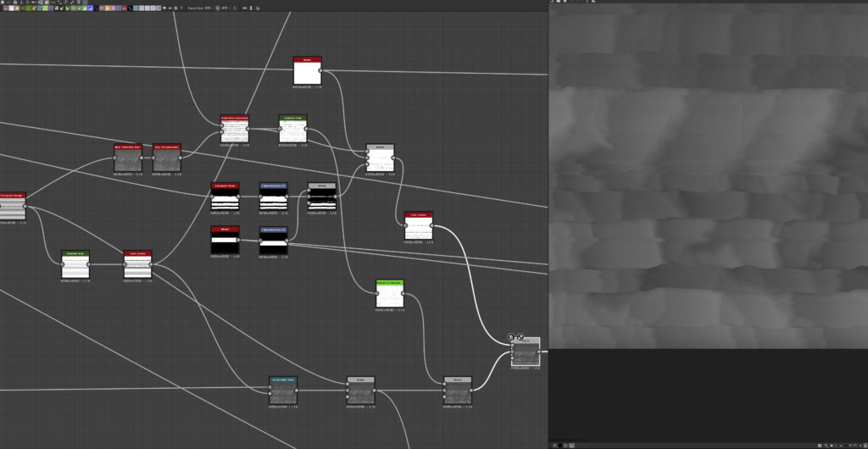Select Transformation 2D node with single white band
This screenshot has height=449, width=868.
274,240
